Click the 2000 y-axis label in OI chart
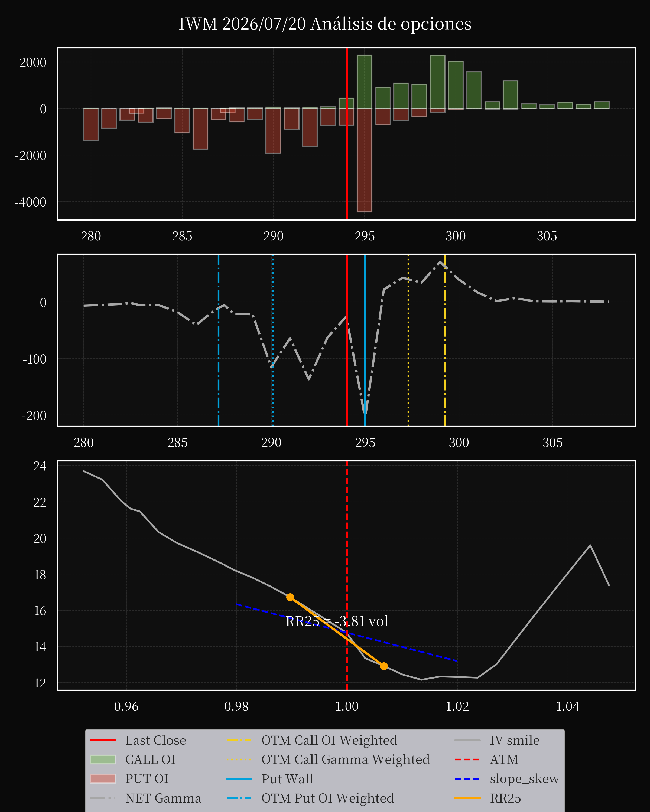This screenshot has width=650, height=812. tap(33, 62)
